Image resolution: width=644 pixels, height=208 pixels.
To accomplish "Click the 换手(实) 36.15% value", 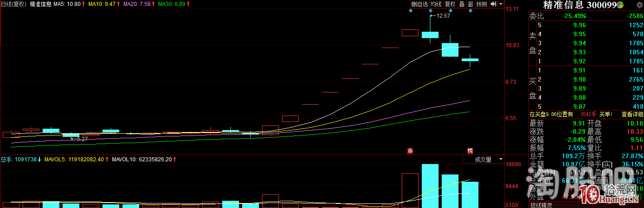I will 632,164.
